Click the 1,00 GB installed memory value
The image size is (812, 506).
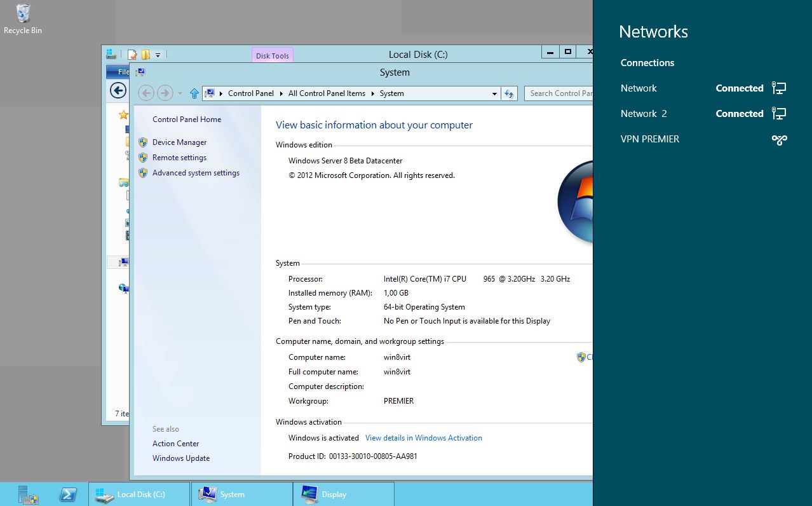pos(396,293)
